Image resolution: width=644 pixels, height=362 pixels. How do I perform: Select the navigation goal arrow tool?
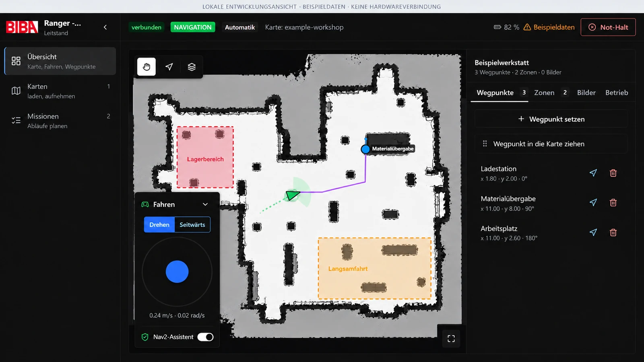(x=169, y=67)
